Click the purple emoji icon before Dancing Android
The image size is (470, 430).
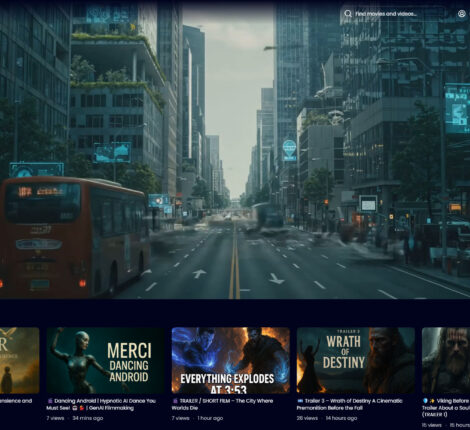tap(50, 401)
